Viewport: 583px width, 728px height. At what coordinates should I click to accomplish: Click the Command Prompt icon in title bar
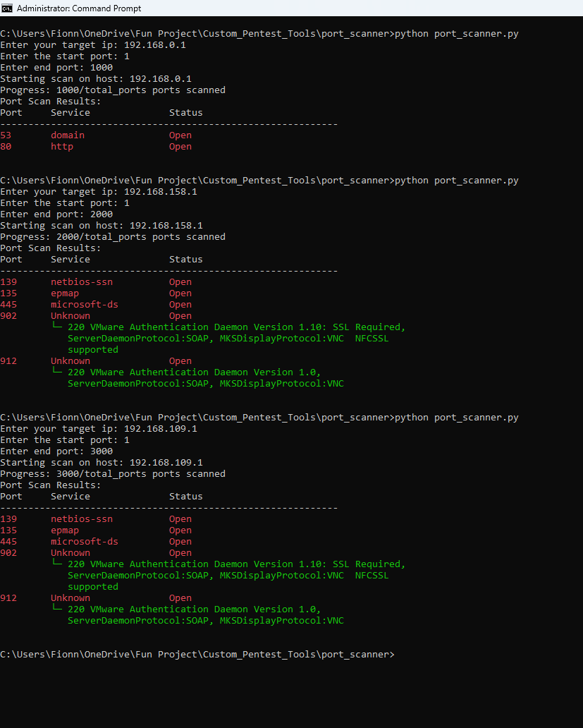(x=7, y=8)
